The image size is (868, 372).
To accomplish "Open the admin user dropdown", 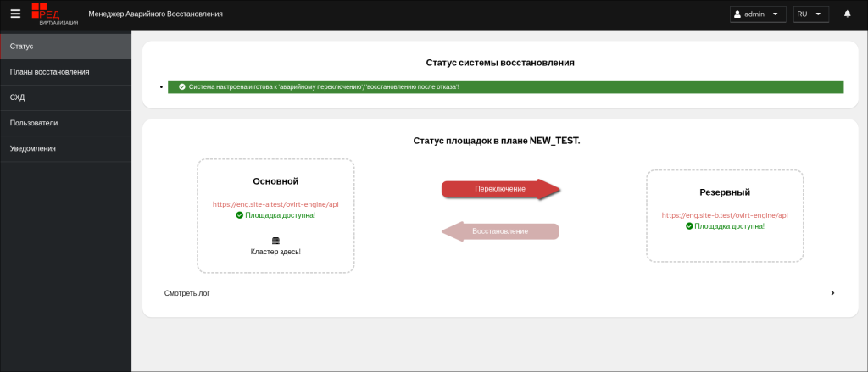I will pos(758,14).
